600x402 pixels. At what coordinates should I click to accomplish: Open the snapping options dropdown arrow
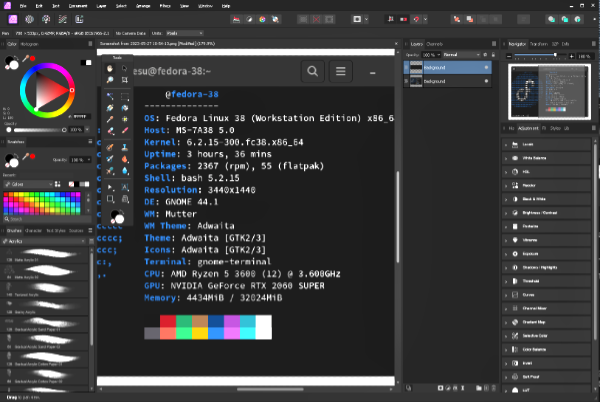[425, 19]
